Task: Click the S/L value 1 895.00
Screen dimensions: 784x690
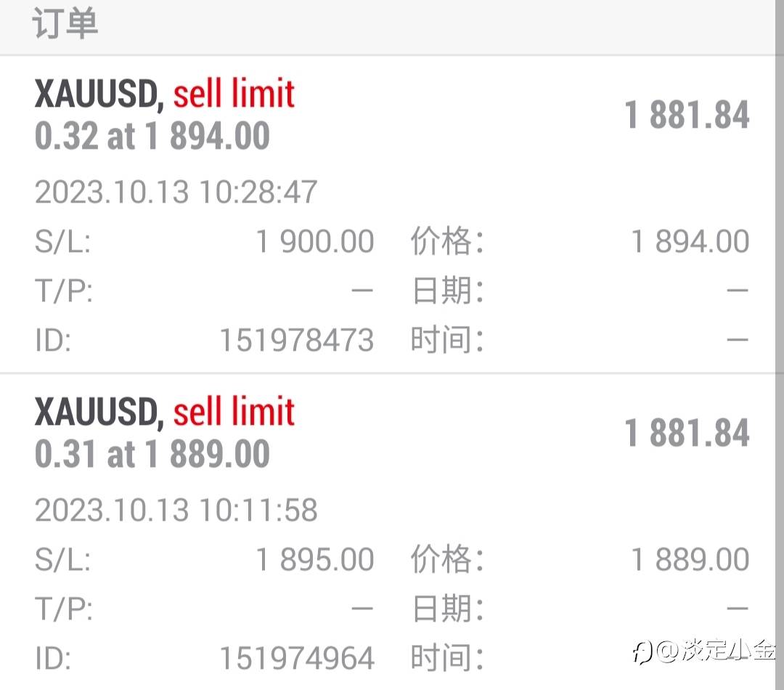Action: click(x=315, y=560)
